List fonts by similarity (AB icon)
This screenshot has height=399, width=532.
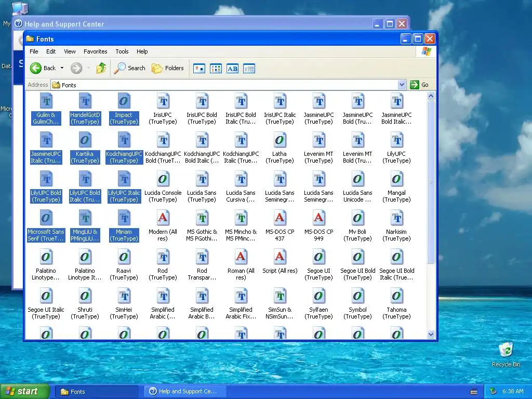pyautogui.click(x=232, y=69)
